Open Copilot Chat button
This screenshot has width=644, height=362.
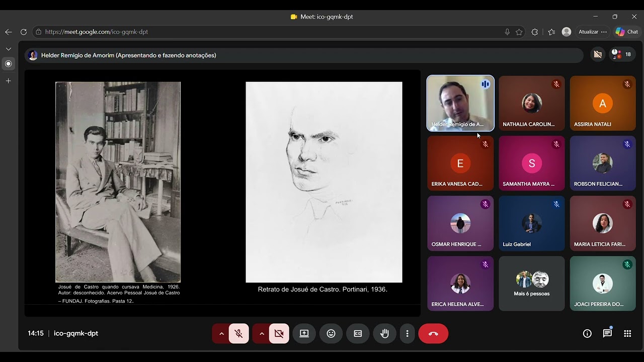point(627,32)
